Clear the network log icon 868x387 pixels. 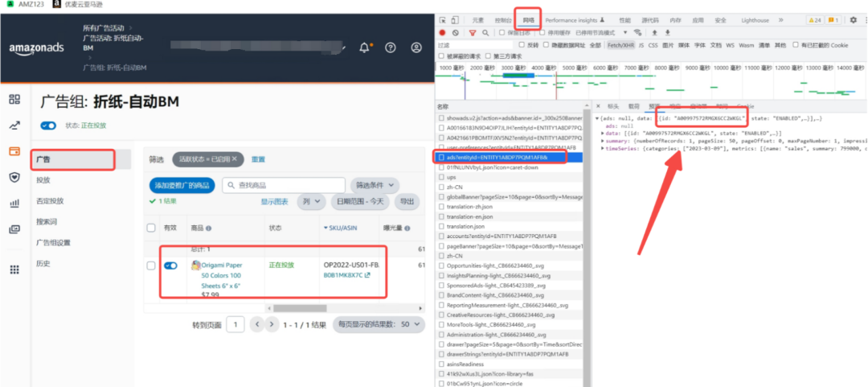455,33
